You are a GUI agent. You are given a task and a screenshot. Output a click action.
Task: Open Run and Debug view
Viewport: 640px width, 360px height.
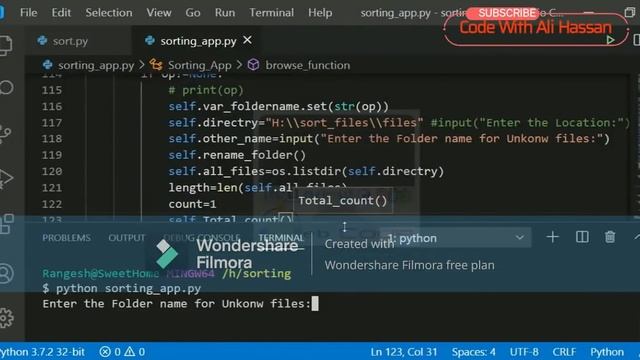click(6, 178)
